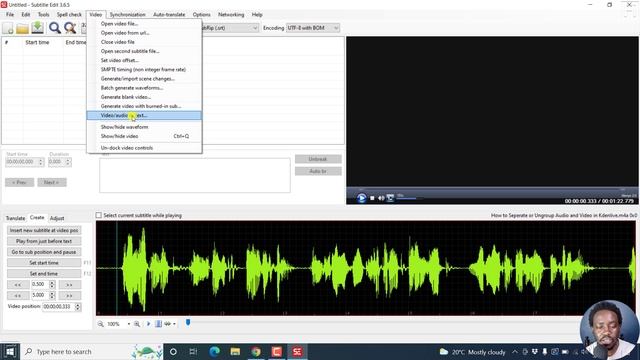Choose Show/hide waveform menu item
The image size is (640, 360).
144,127
